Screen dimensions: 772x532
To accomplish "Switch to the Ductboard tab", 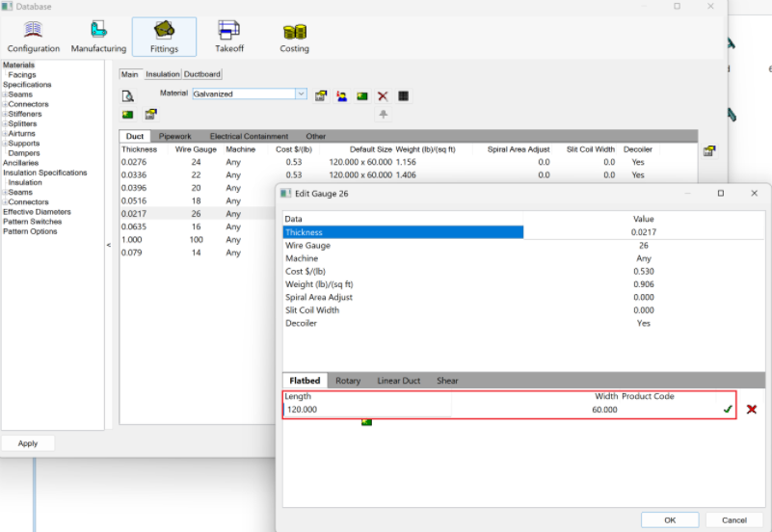I will (201, 74).
